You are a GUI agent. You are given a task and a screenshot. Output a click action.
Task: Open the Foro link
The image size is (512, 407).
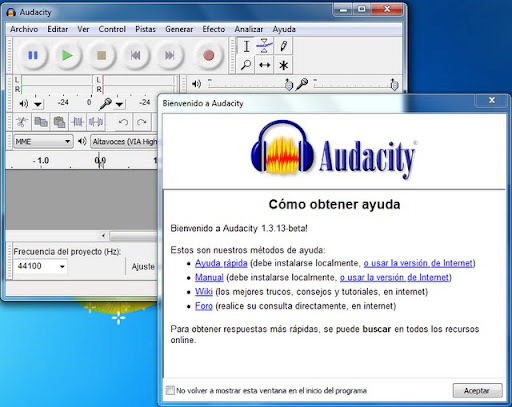click(x=204, y=306)
